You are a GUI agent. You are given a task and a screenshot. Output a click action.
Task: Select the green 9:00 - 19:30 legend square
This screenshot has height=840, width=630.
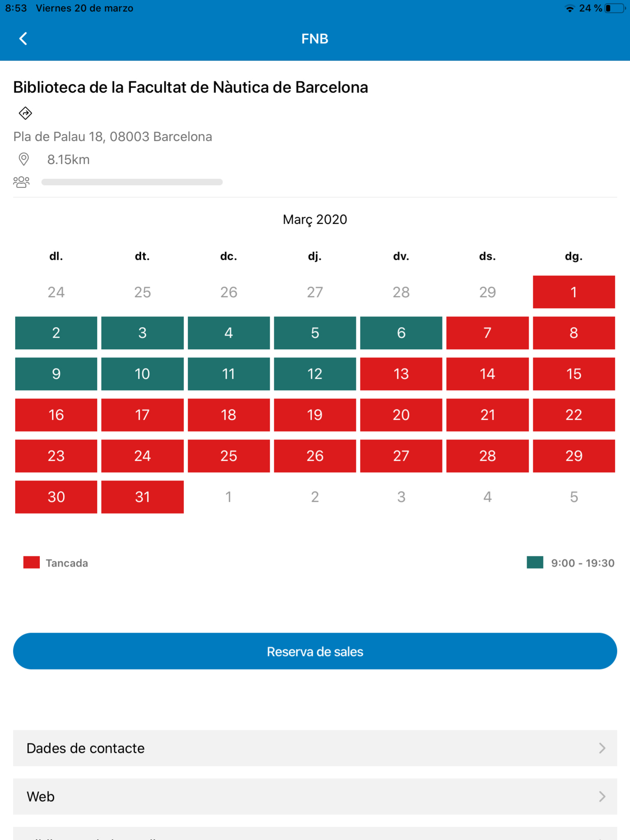(535, 563)
